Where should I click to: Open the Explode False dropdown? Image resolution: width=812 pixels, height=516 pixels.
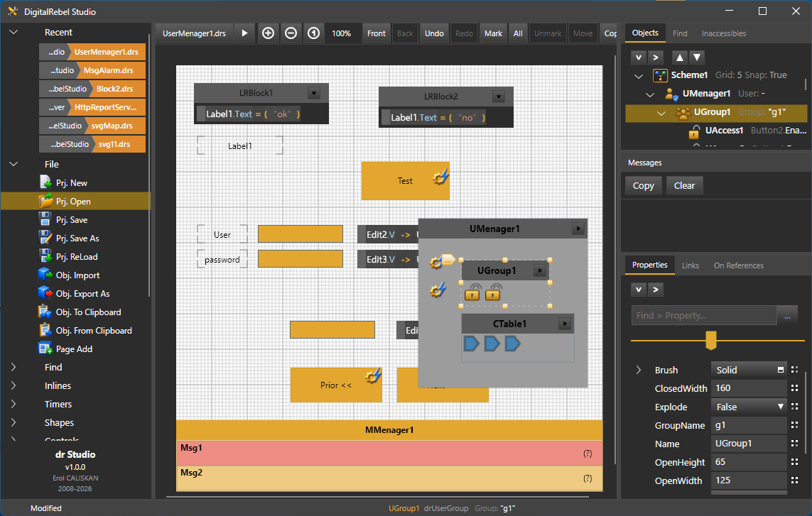point(749,407)
